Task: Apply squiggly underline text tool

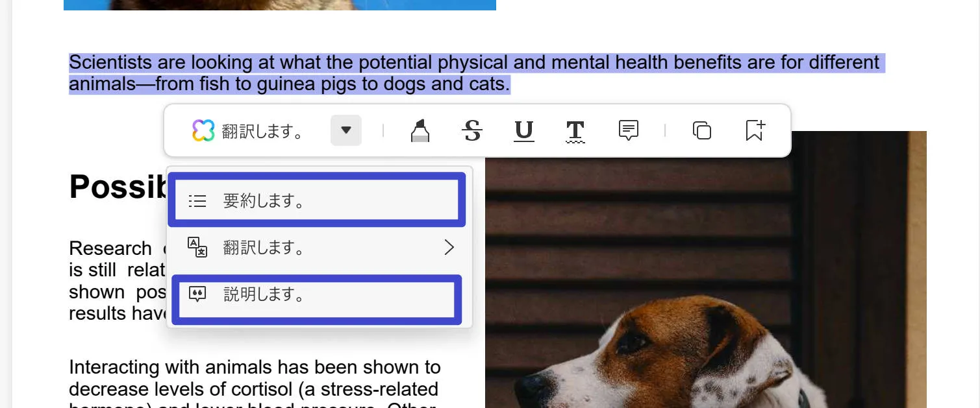Action: 575,131
